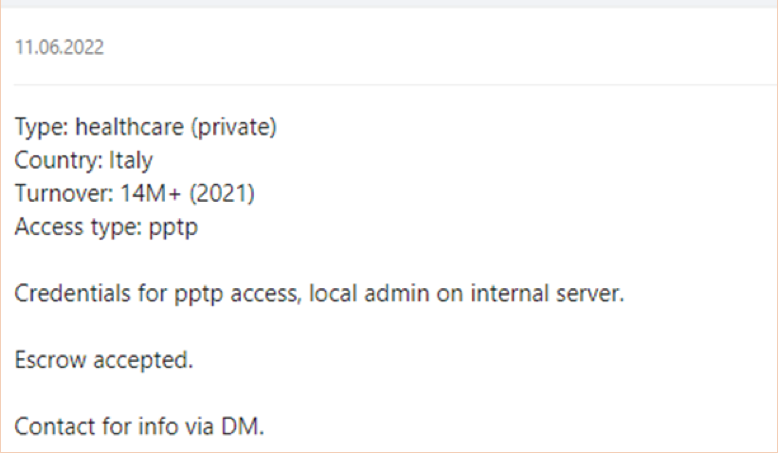Click the post date 11.06.2022
The width and height of the screenshot is (778, 454).
pos(59,48)
